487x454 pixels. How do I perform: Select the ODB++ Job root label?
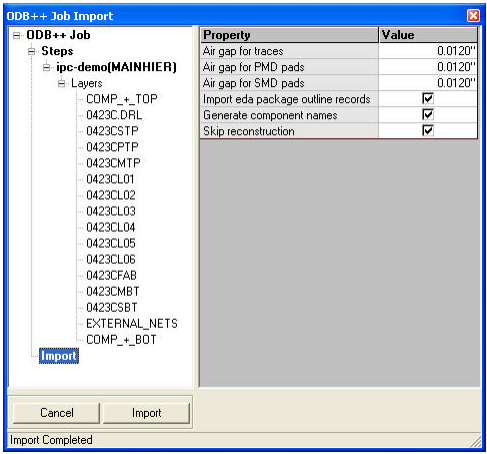[58, 35]
